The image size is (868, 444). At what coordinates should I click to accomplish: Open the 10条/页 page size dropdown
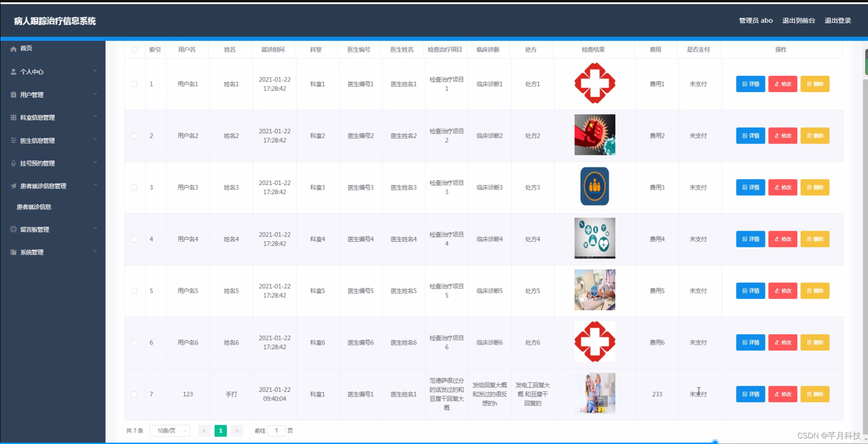point(169,431)
